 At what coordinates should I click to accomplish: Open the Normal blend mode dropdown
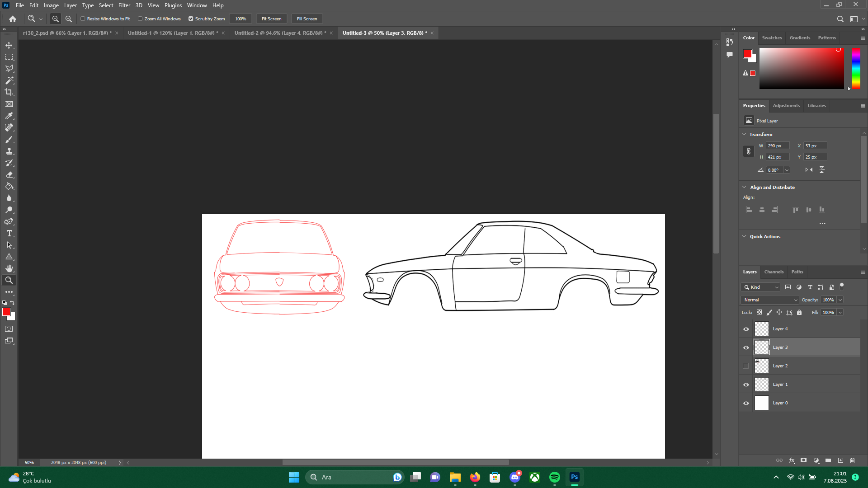click(770, 300)
